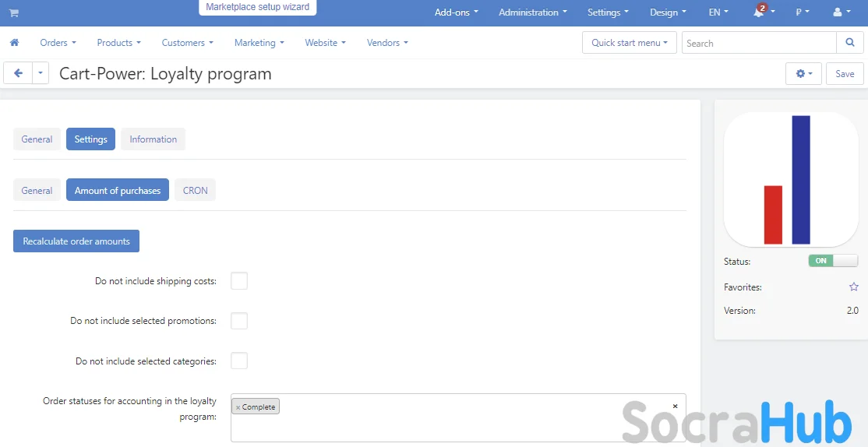Mark add-on as favorite star
Screen dimensions: 868x447
[x=854, y=287]
